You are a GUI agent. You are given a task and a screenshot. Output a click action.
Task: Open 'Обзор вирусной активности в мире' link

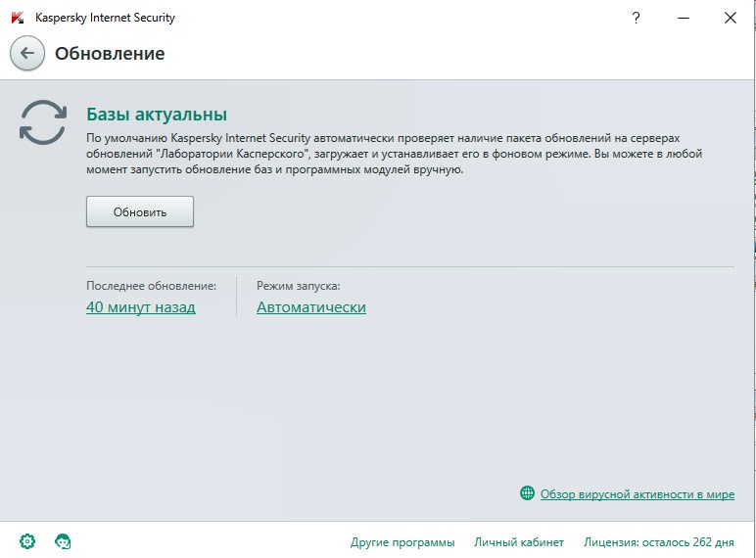pos(638,494)
